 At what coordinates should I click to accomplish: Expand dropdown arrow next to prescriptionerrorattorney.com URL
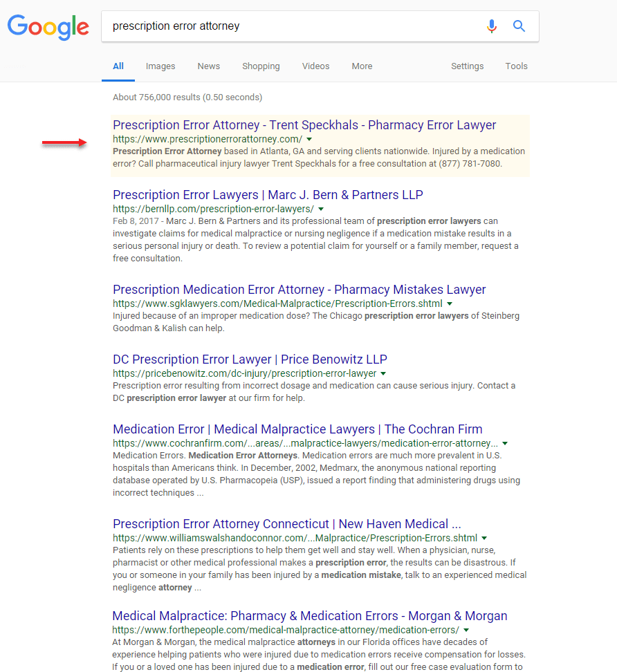309,139
